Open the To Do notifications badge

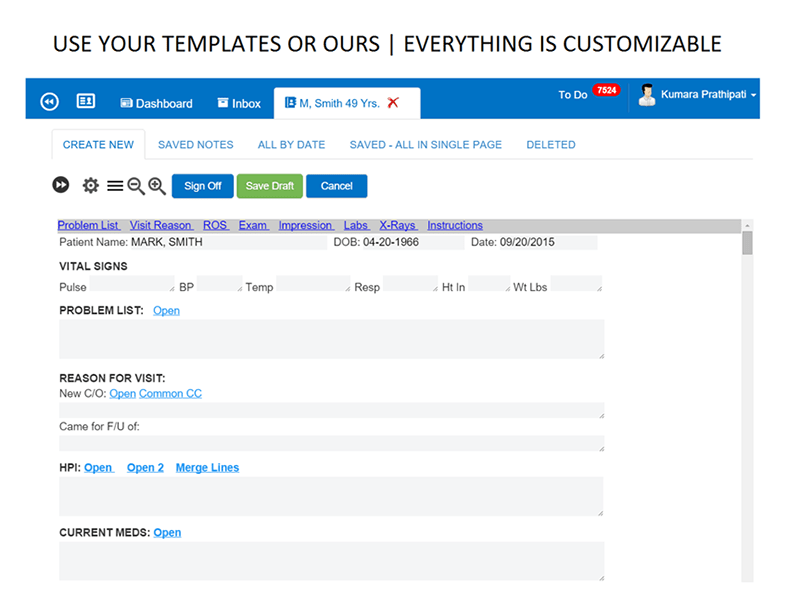[x=605, y=90]
